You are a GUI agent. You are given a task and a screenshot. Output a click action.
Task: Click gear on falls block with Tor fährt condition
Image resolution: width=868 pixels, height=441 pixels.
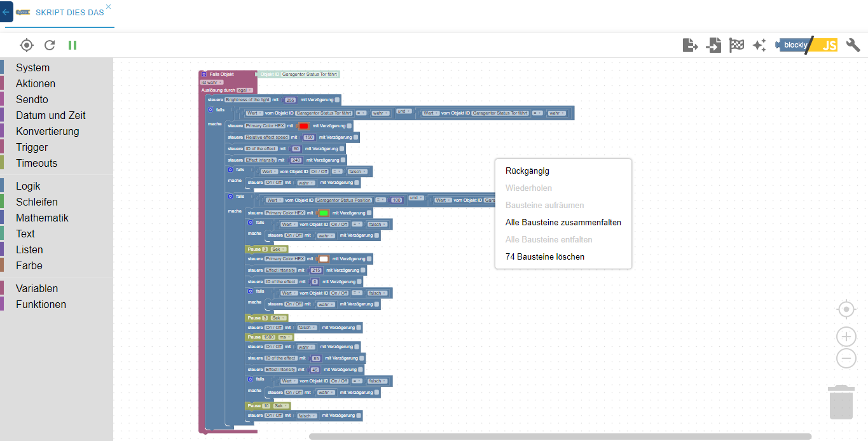pos(210,109)
